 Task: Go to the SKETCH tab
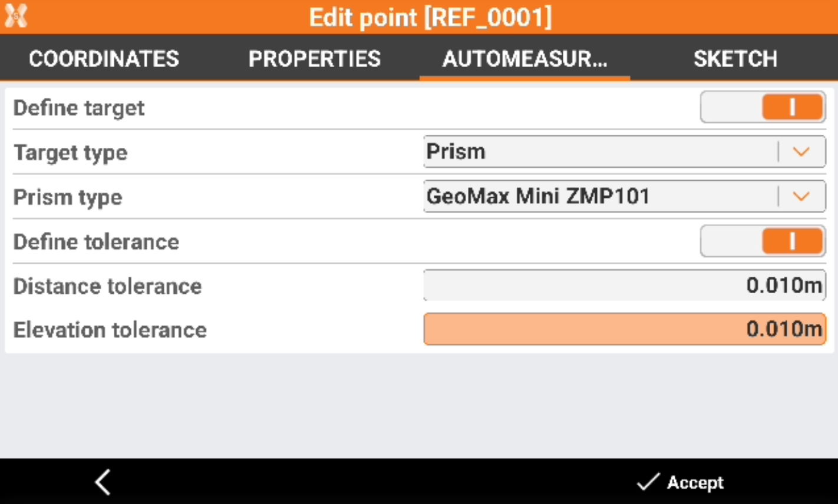pyautogui.click(x=735, y=59)
